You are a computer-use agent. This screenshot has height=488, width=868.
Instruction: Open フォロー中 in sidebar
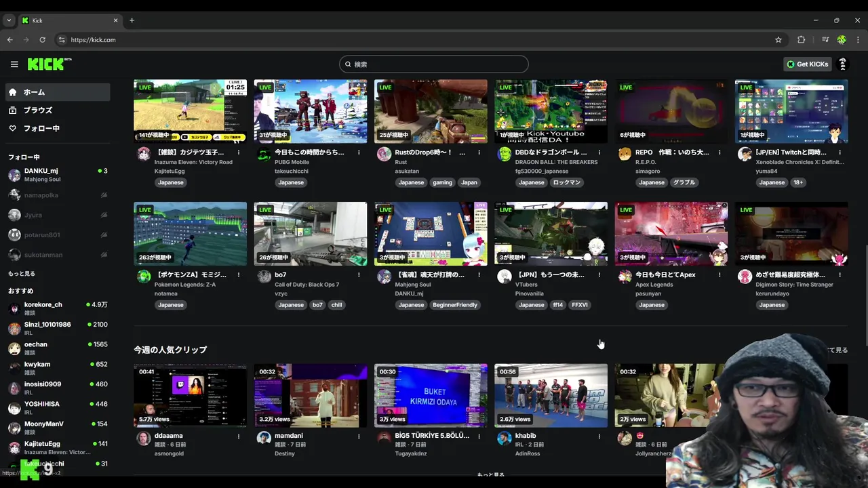click(x=58, y=128)
